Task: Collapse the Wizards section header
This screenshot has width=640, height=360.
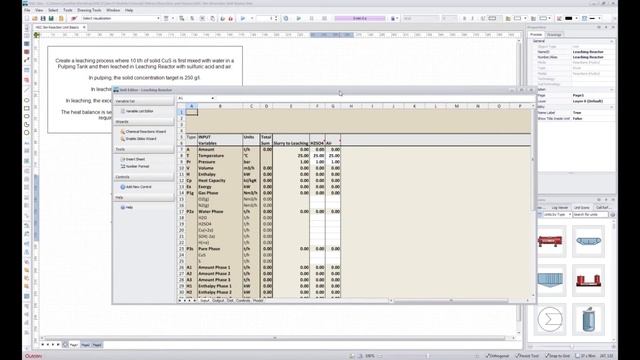Action: 144,122
